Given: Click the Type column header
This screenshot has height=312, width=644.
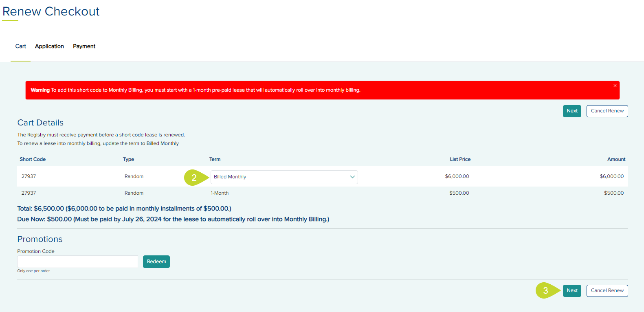Looking at the screenshot, I should coord(128,159).
